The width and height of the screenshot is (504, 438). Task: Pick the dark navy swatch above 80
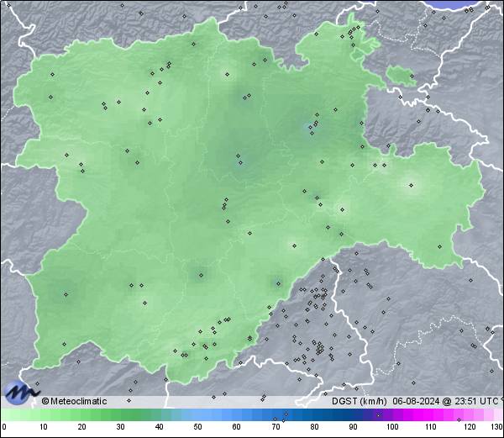coord(313,414)
